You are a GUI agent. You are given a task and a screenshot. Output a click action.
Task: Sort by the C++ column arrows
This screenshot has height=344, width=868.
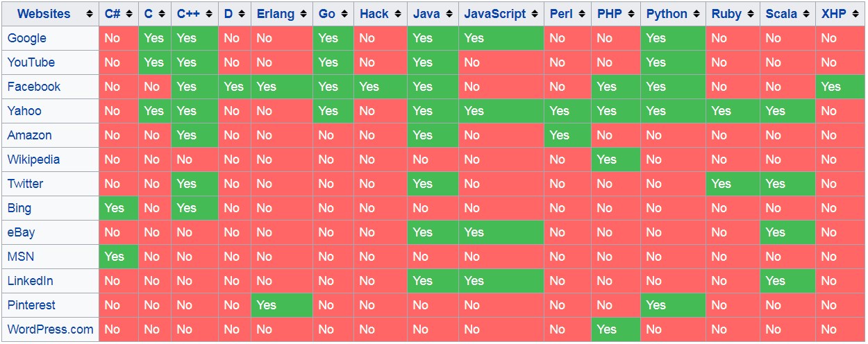(x=208, y=14)
